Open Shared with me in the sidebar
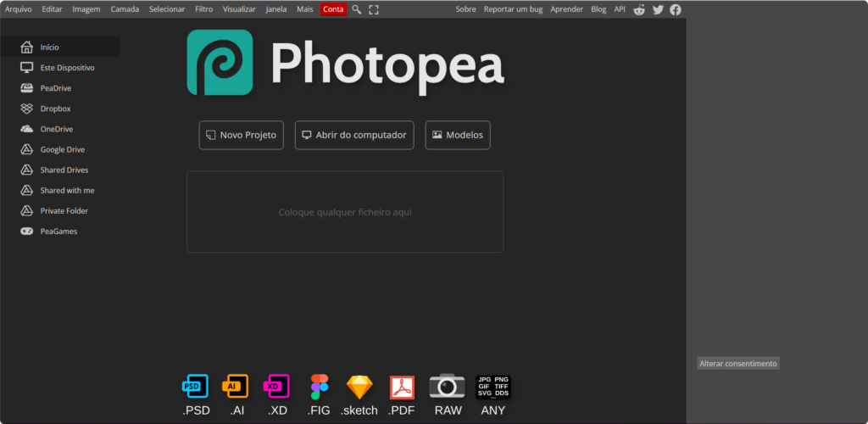The image size is (868, 424). point(60,191)
